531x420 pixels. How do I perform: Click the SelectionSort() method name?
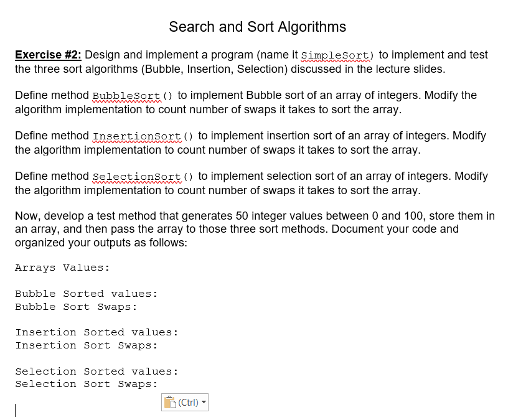click(137, 177)
